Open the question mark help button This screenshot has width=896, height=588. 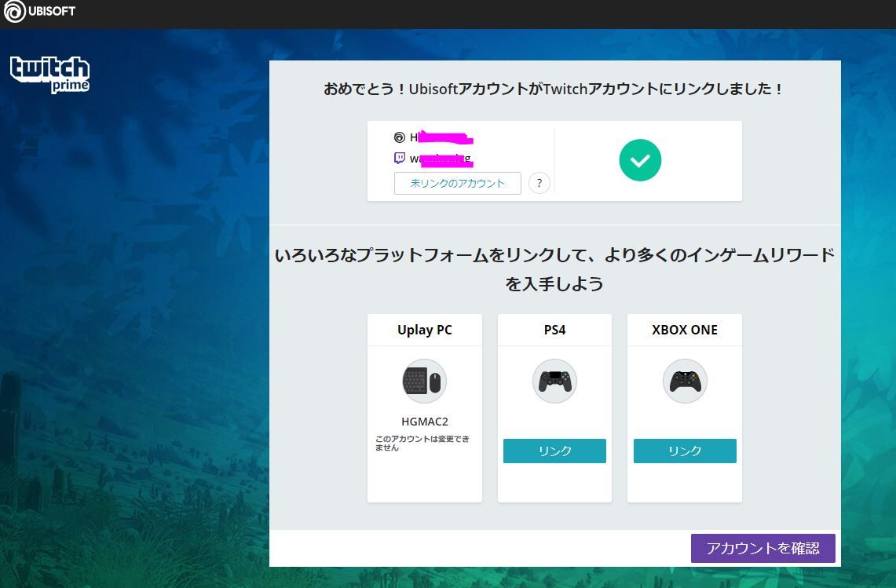coord(539,184)
